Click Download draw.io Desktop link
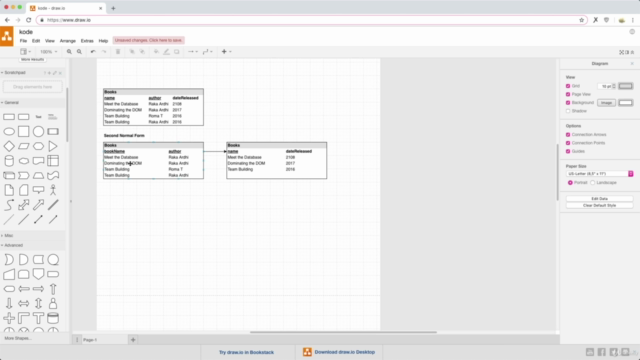This screenshot has height=360, width=640. 339,352
